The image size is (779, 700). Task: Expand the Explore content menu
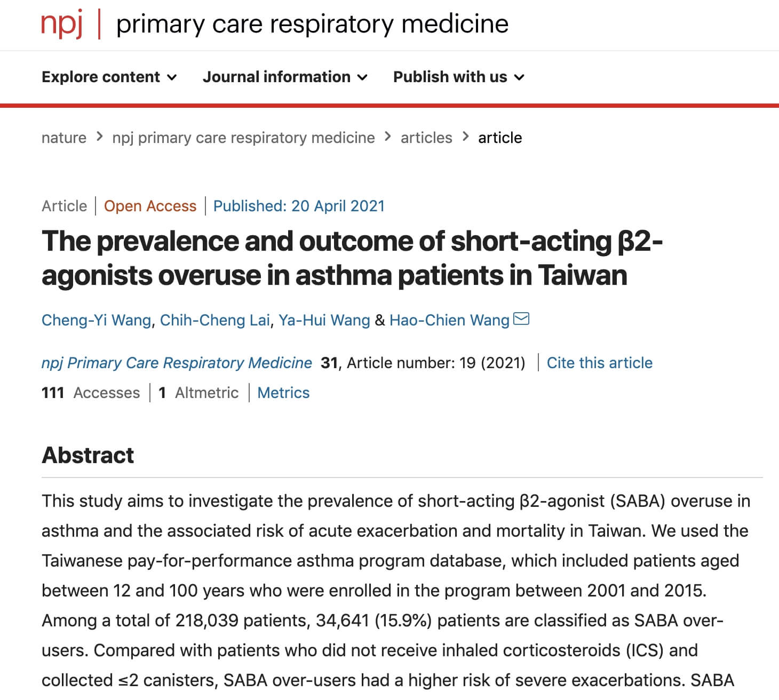point(109,77)
